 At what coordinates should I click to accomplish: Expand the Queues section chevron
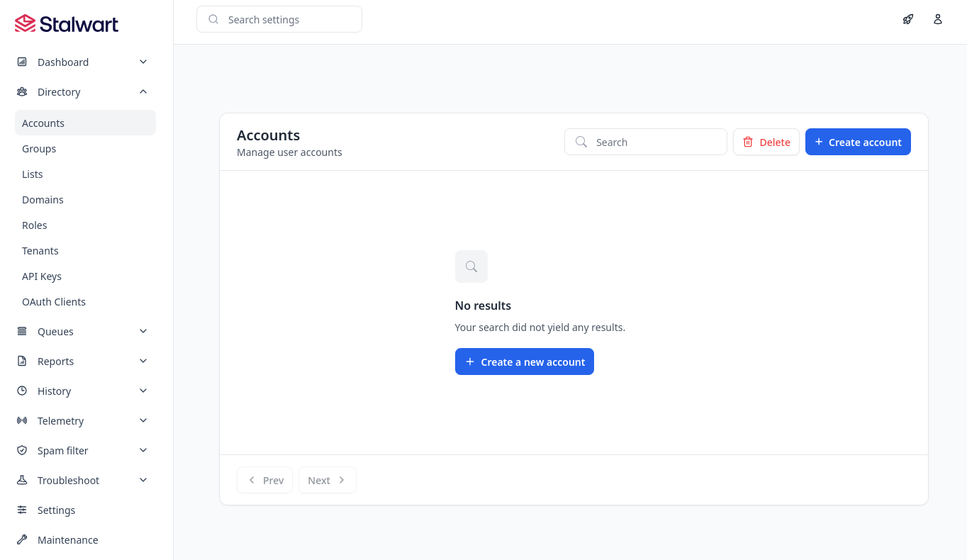point(143,331)
